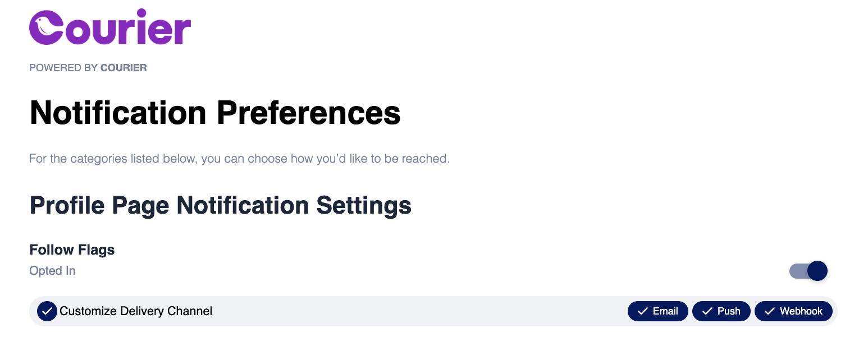This screenshot has width=868, height=351.
Task: Toggle the Opted In switch for Follow Flags
Action: (808, 271)
